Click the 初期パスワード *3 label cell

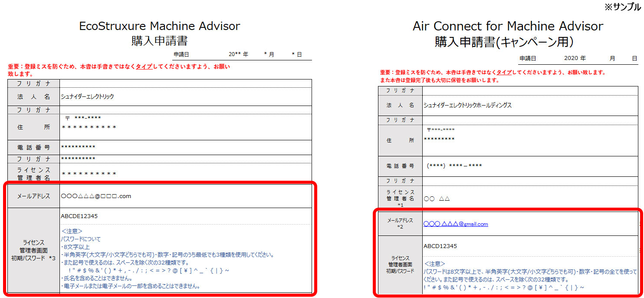point(34,250)
